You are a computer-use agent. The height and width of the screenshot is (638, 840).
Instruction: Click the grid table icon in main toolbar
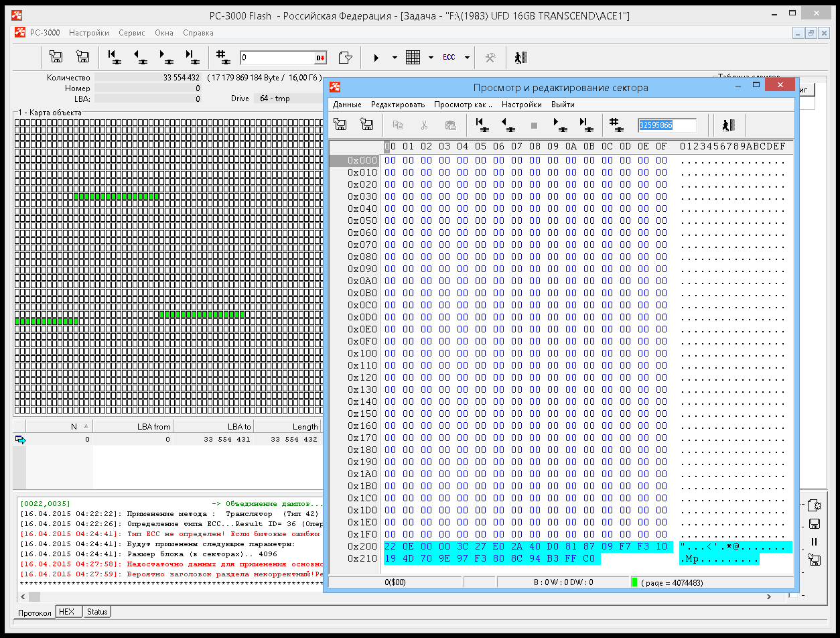[413, 58]
